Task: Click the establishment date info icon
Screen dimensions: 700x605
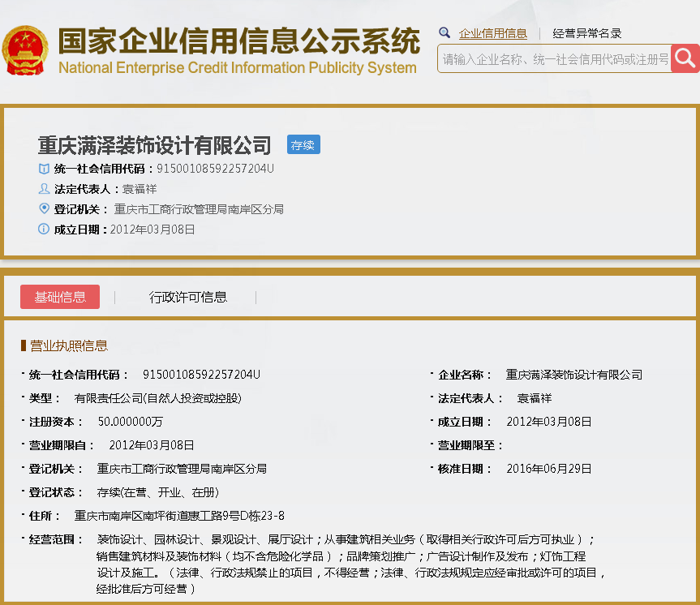Action: [x=44, y=229]
